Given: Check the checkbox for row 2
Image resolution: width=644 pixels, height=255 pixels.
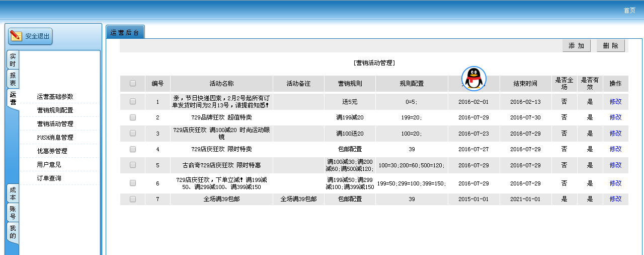Looking at the screenshot, I should [133, 117].
